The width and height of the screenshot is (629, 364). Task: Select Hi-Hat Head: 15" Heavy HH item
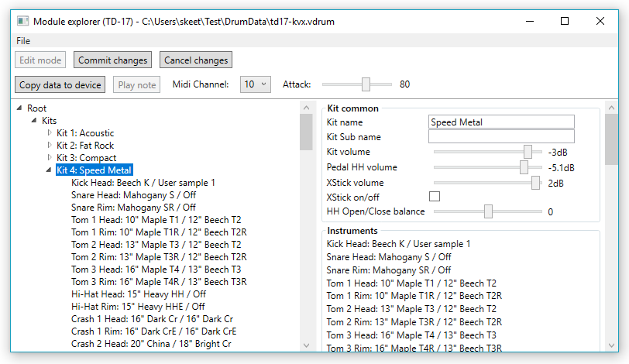[139, 294]
